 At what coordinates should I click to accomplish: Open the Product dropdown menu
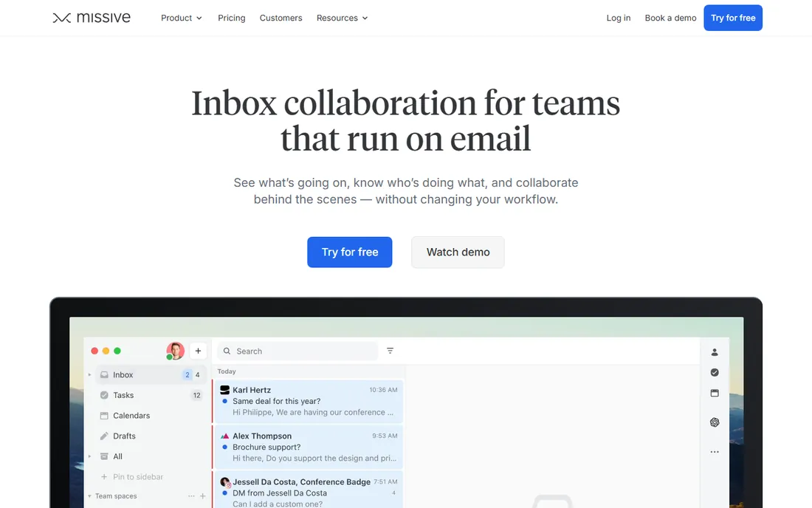[182, 18]
